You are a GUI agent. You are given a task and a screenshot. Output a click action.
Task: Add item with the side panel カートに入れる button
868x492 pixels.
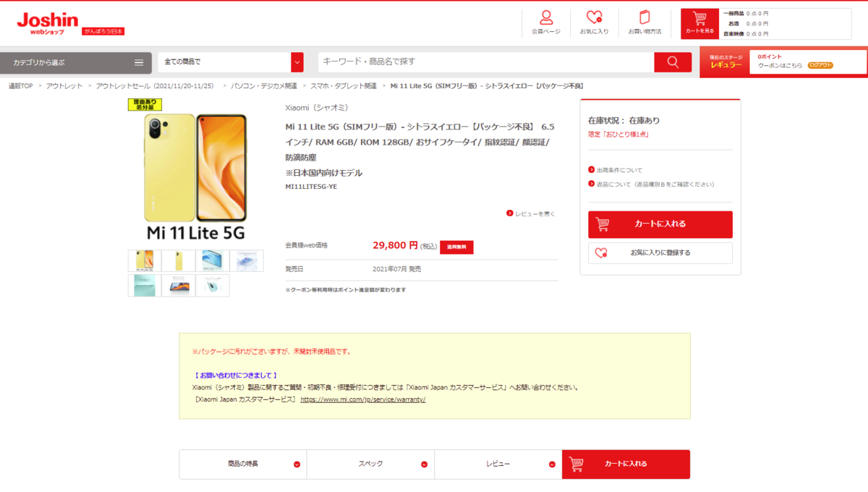click(x=660, y=224)
